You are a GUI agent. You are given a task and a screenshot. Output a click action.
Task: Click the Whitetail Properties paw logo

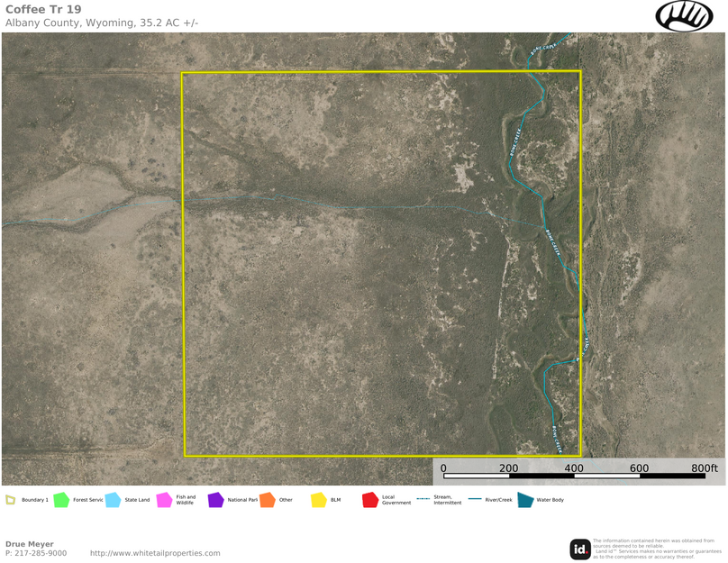pos(683,16)
